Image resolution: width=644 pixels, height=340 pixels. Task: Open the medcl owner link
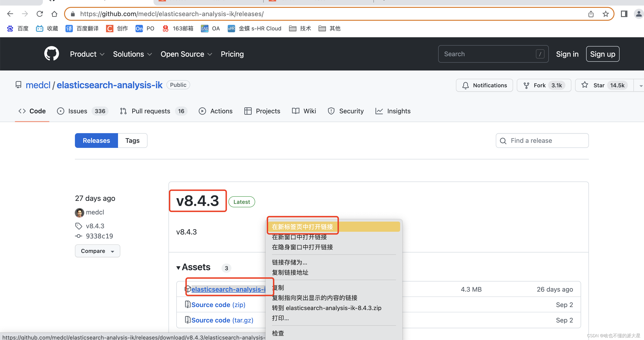(x=38, y=85)
